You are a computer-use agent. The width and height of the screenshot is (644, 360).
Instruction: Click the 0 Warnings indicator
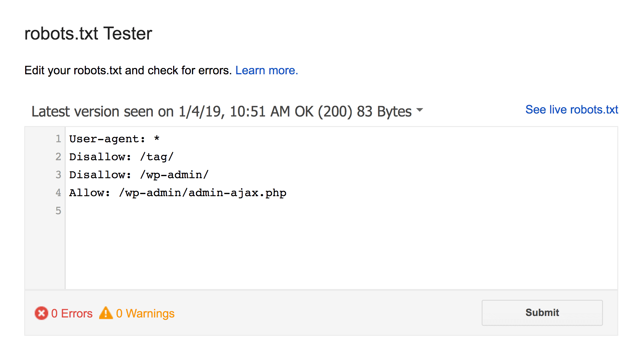coord(146,313)
